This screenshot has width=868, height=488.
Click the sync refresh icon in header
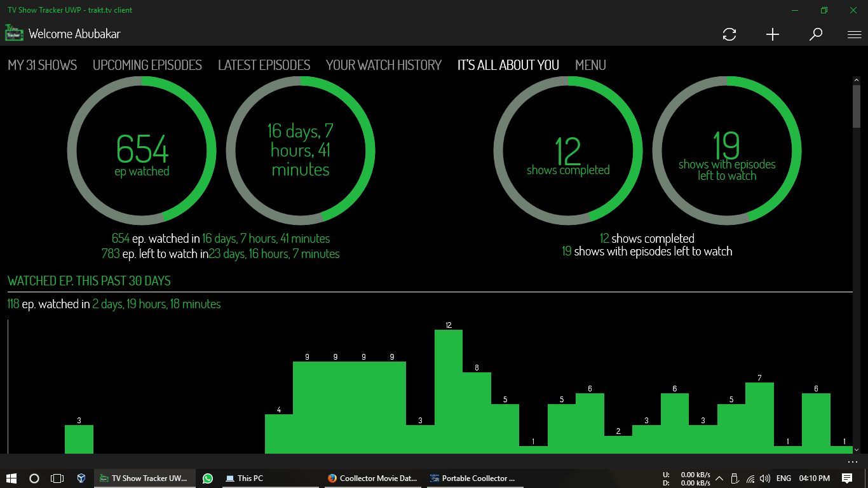[x=729, y=34]
